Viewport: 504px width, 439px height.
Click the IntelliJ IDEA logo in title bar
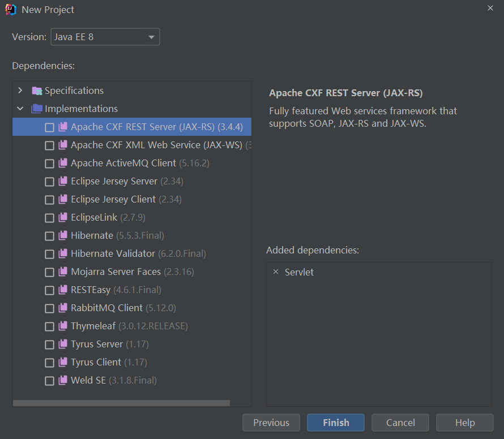[x=11, y=9]
